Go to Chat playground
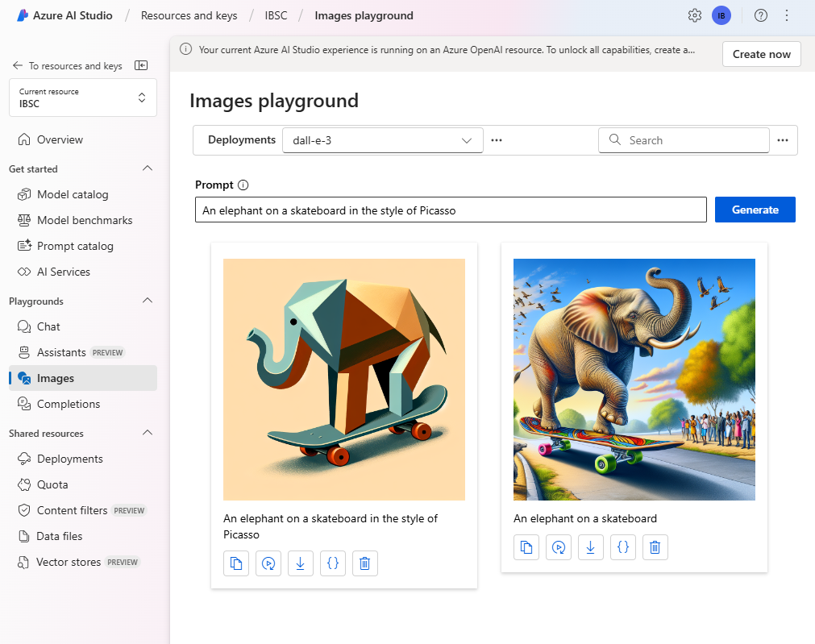815x644 pixels. 83,326
